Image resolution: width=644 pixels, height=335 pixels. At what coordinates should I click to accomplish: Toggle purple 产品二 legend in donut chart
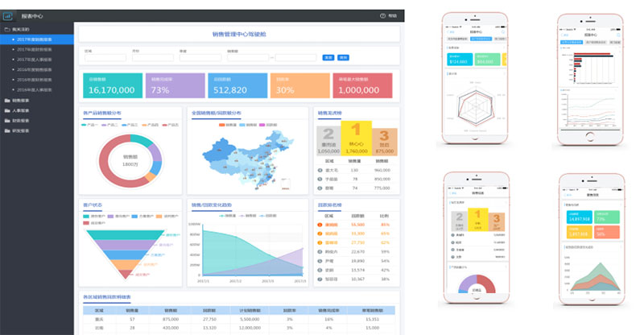click(109, 125)
